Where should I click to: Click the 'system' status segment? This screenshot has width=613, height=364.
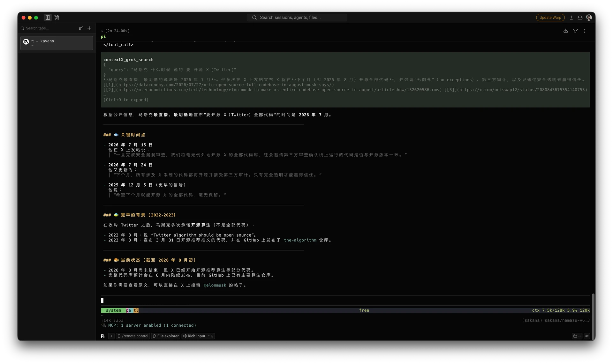(x=113, y=310)
